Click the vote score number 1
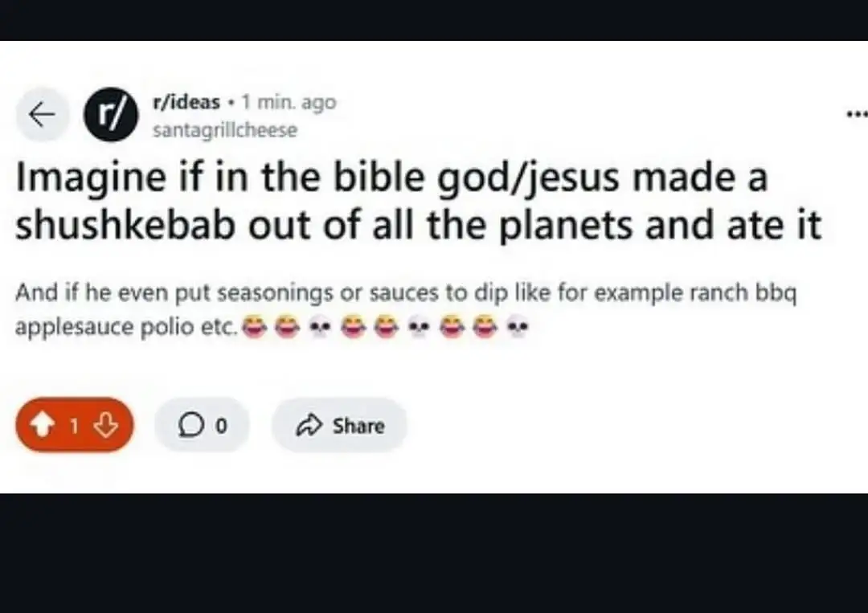This screenshot has height=613, width=868. (x=74, y=426)
